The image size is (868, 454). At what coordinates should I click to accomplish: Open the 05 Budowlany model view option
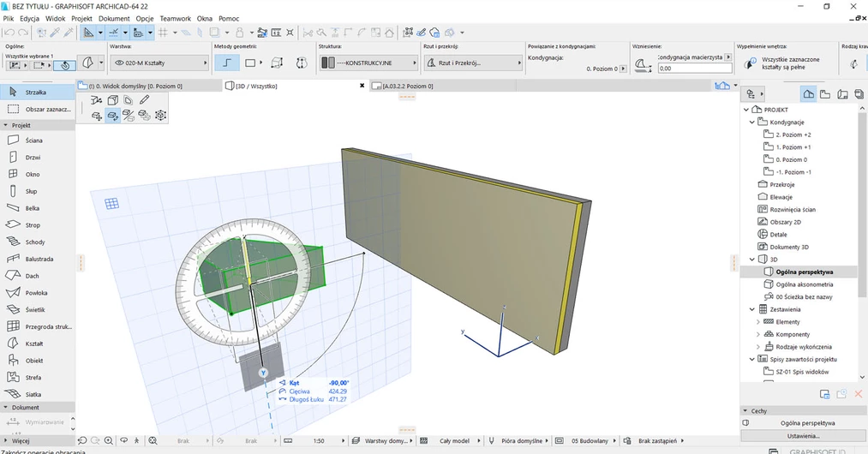tap(586, 440)
